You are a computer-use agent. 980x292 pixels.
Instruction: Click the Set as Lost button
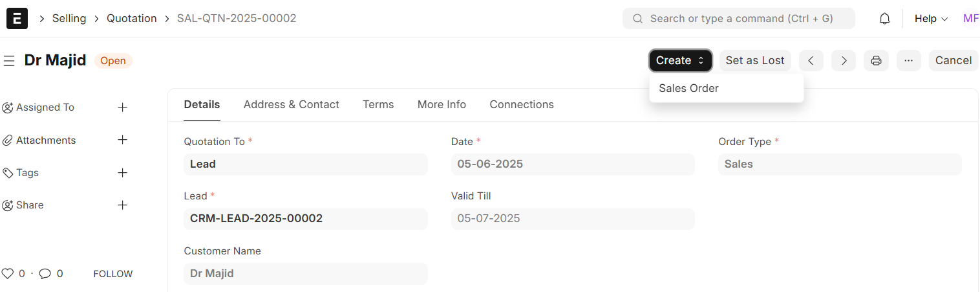coord(754,61)
